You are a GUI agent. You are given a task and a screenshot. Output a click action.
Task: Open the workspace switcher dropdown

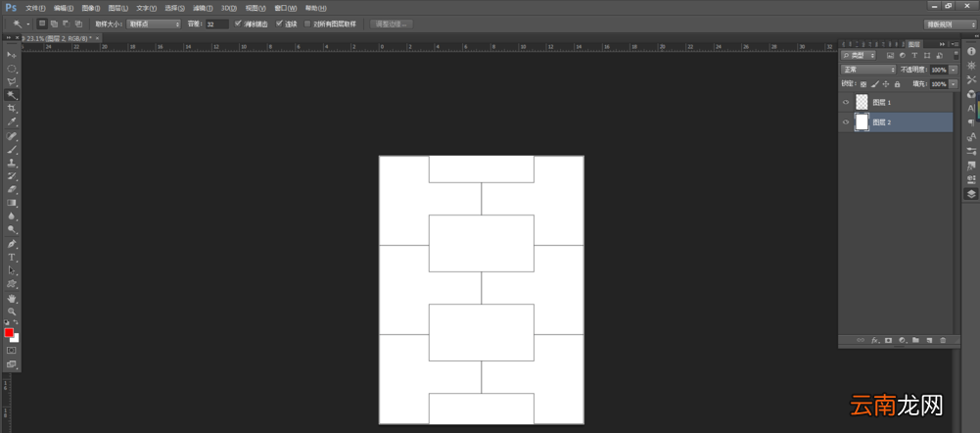[950, 24]
